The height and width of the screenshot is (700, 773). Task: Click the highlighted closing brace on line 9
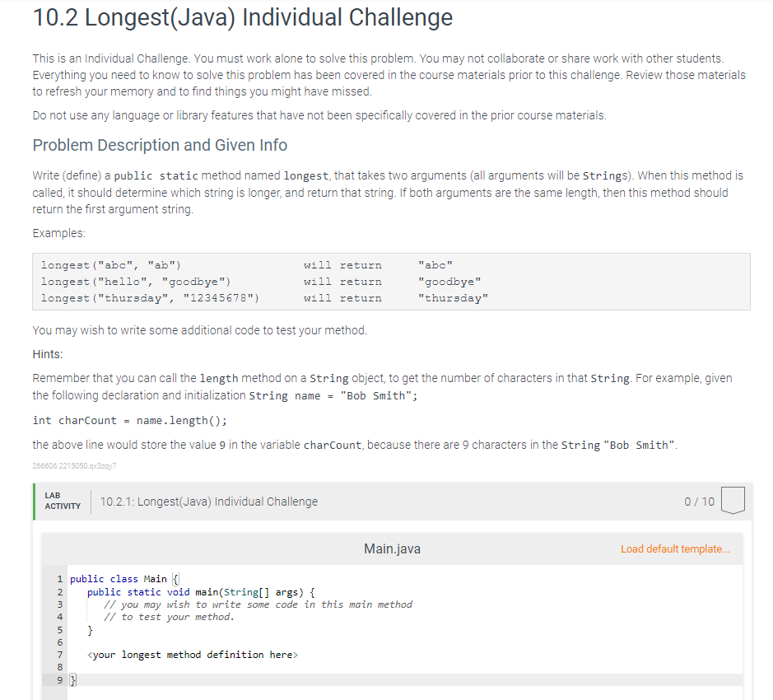click(x=74, y=679)
